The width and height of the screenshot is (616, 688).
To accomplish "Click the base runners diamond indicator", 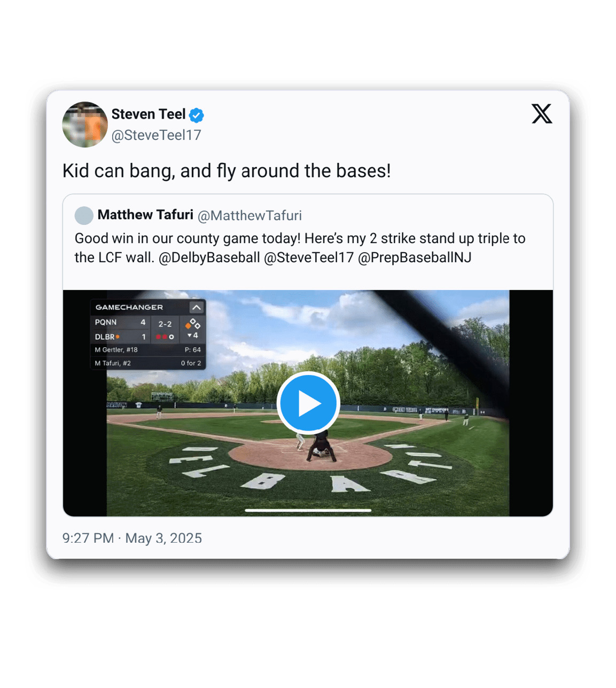I will point(192,324).
